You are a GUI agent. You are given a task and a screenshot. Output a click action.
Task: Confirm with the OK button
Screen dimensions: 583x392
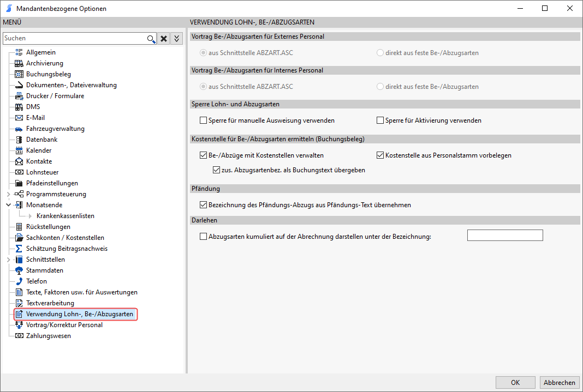click(x=515, y=382)
